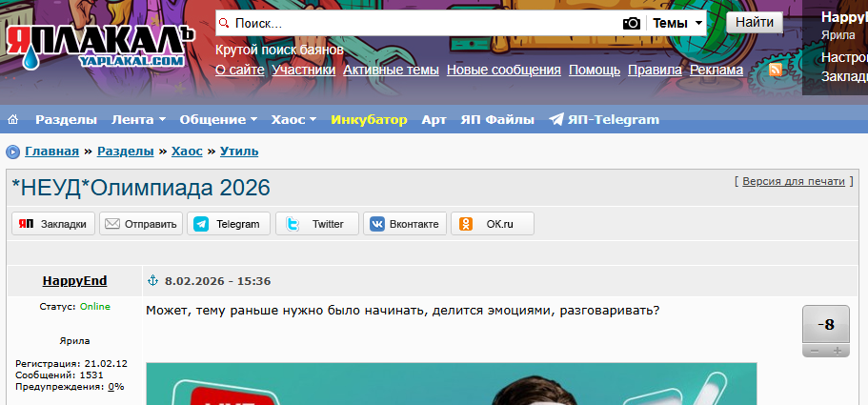Open HappyEnd user profile link

click(74, 281)
